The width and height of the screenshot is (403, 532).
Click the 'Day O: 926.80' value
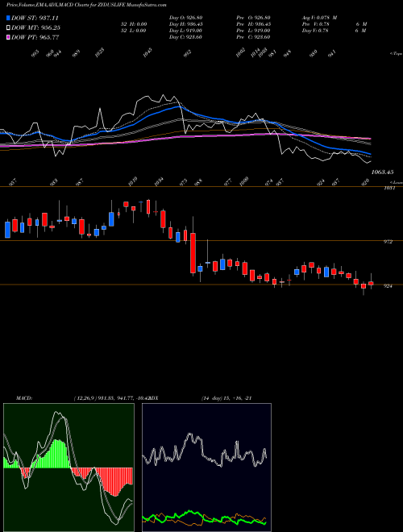(x=185, y=18)
